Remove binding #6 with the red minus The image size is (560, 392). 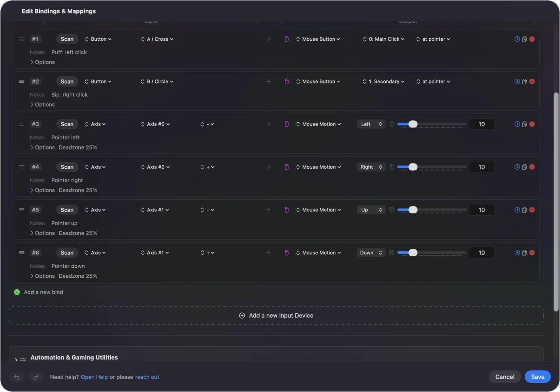(x=532, y=253)
